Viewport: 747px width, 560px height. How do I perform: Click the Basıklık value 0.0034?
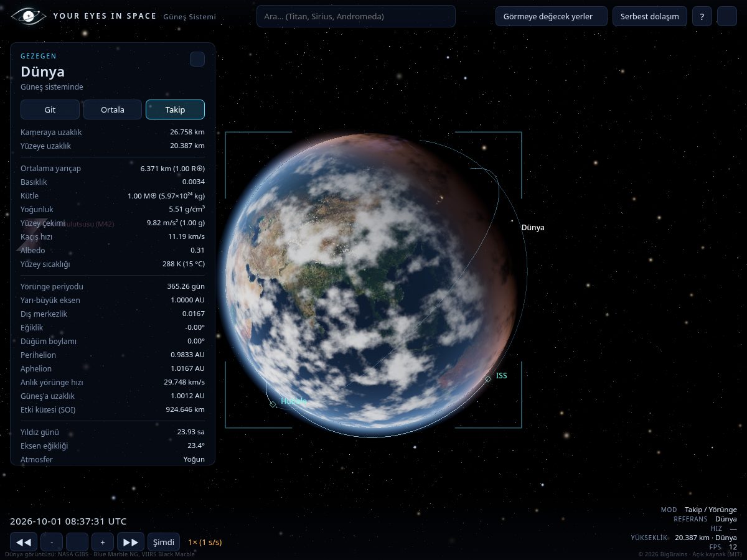coord(194,182)
